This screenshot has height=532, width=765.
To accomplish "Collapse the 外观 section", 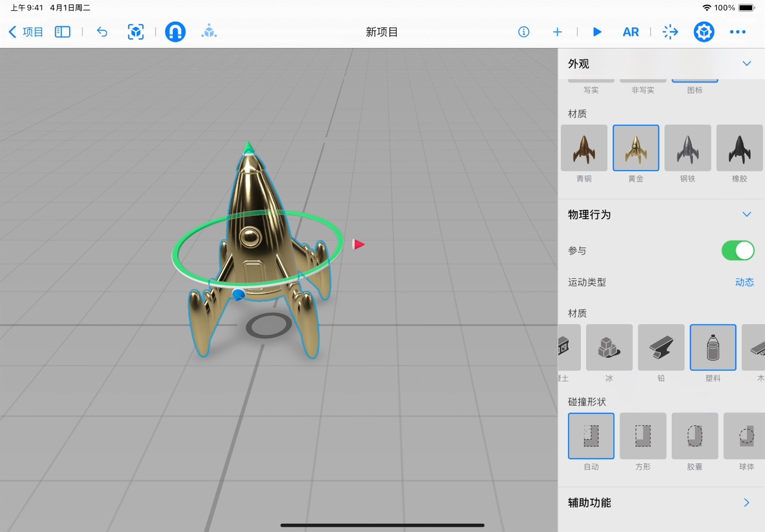I will (x=746, y=63).
